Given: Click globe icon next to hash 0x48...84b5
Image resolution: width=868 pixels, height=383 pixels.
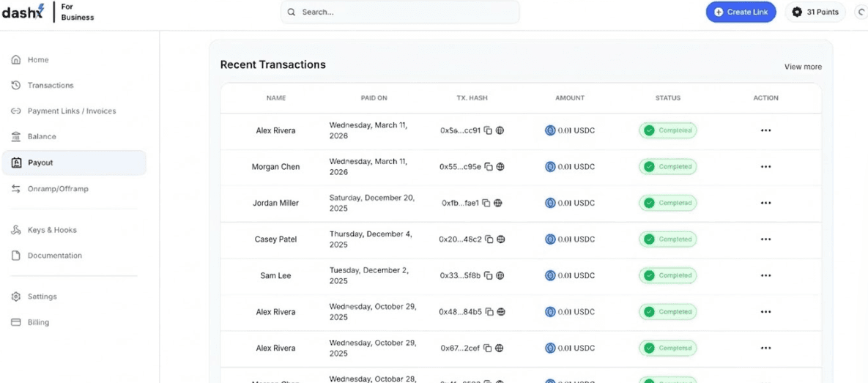Looking at the screenshot, I should [x=501, y=312].
